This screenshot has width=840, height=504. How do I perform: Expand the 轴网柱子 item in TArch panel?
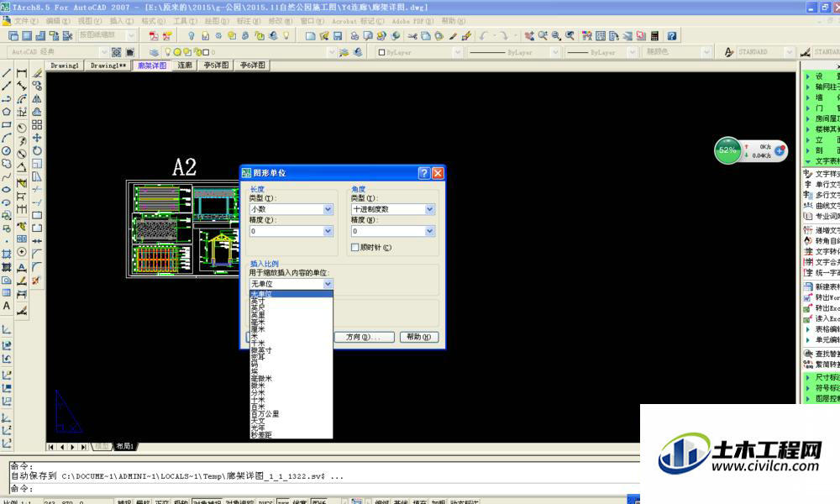pyautogui.click(x=824, y=87)
